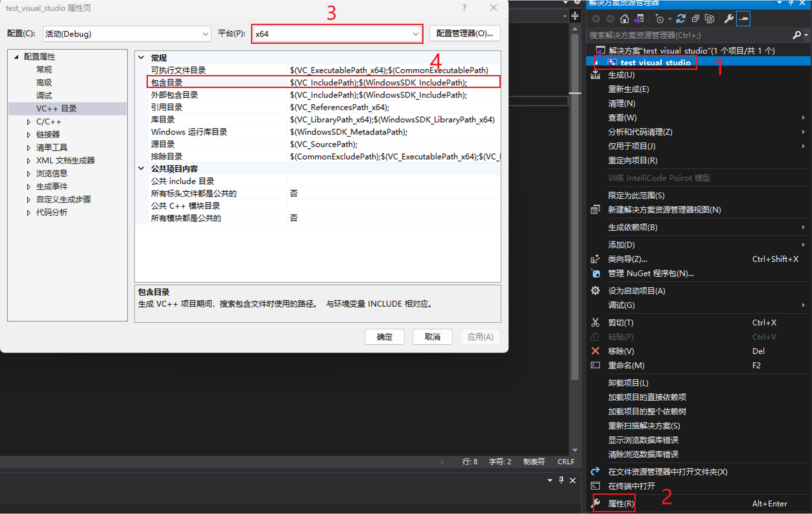Click CRLF line ending indicator in status bar

(566, 462)
